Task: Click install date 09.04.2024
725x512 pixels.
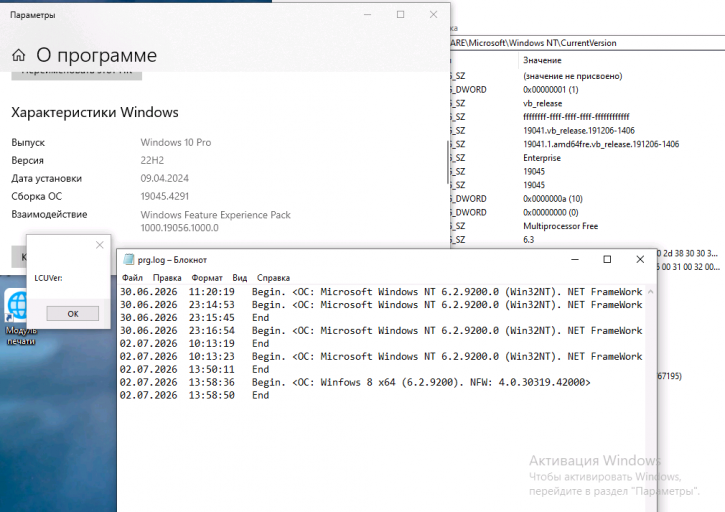Action: [165, 178]
